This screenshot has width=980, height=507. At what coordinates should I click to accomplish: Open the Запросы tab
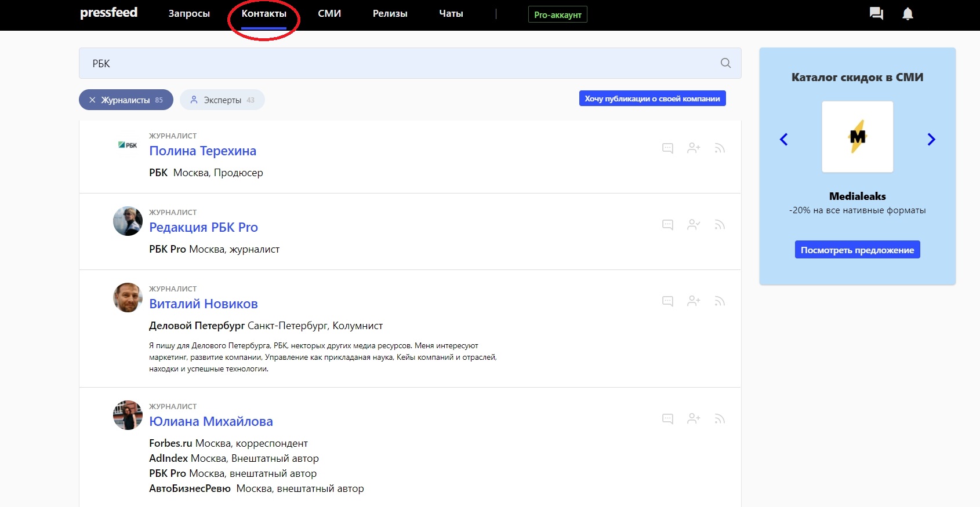[x=189, y=14]
